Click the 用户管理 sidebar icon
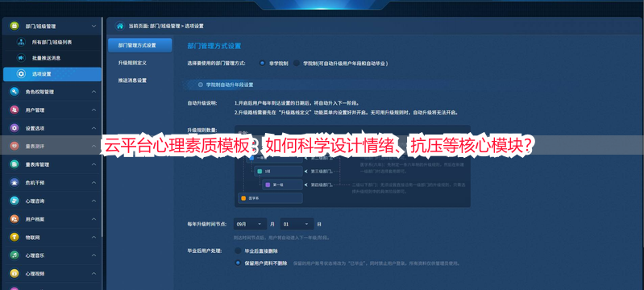Screen dimensions: 644x290 tap(15, 110)
